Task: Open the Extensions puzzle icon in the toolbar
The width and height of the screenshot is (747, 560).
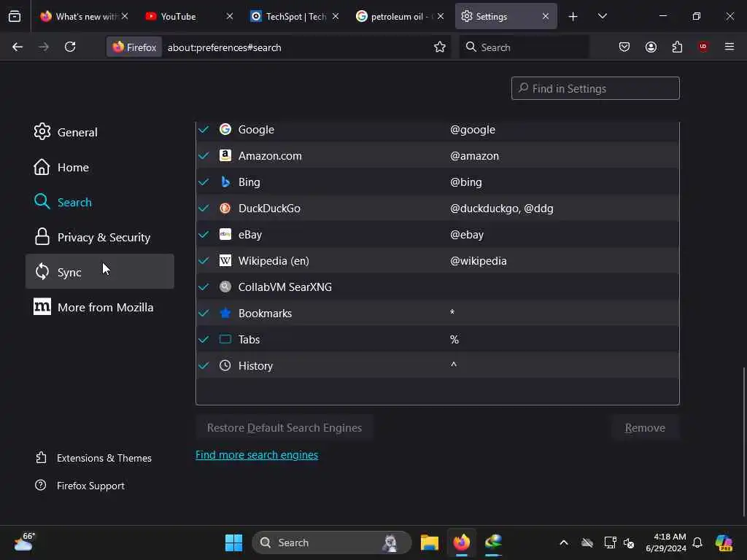Action: coord(677,47)
